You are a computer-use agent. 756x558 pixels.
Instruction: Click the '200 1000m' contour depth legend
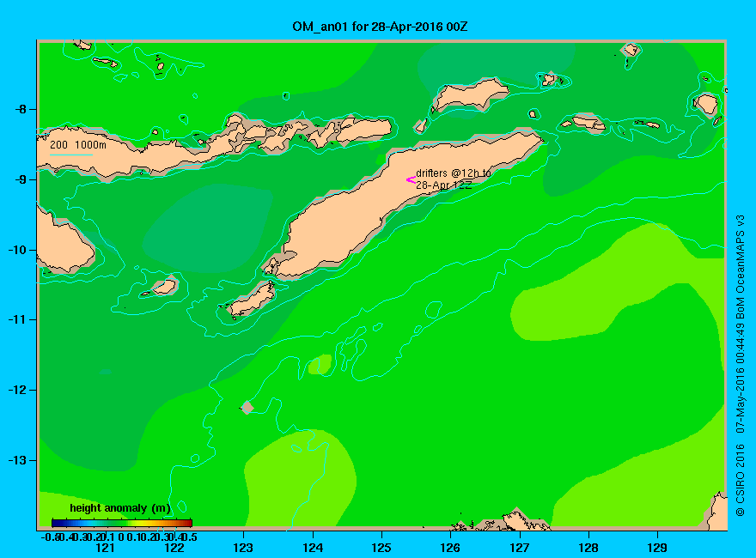(x=78, y=144)
